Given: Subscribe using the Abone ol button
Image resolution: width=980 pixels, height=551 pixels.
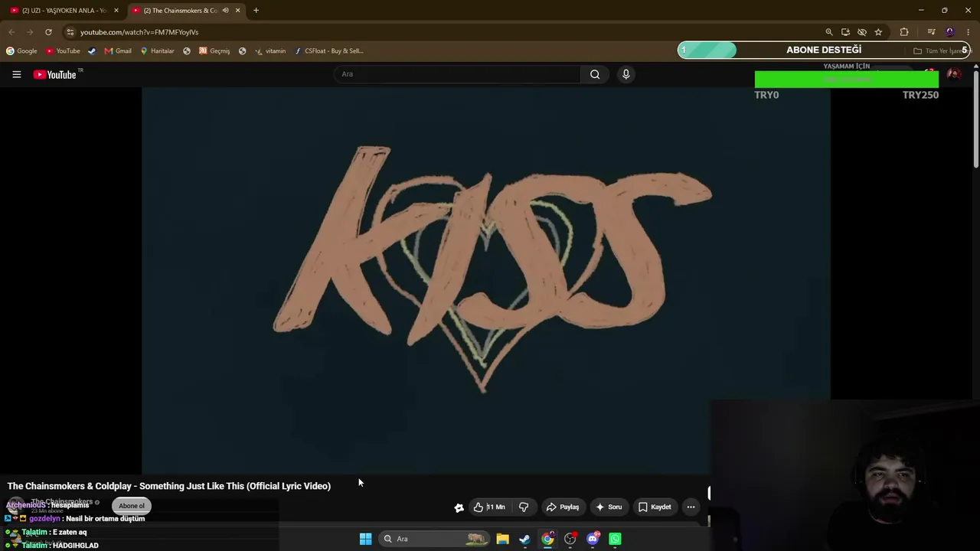Looking at the screenshot, I should (131, 506).
